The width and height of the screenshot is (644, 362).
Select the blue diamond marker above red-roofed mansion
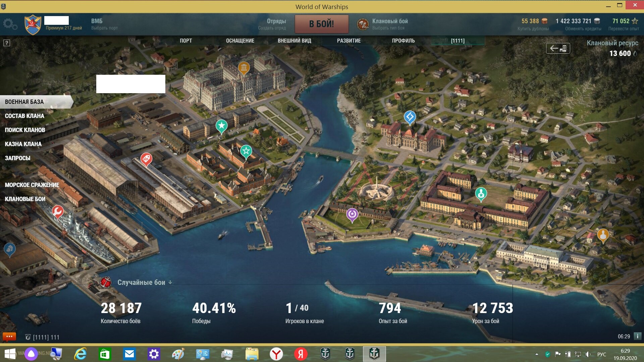[x=410, y=118]
